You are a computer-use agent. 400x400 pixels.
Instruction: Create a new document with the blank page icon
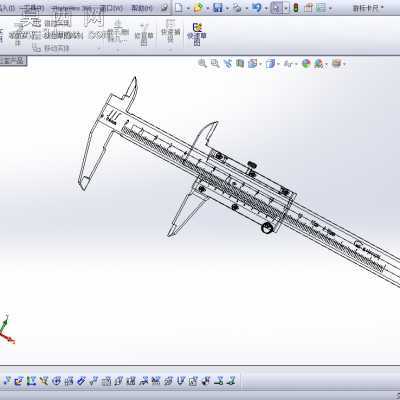point(179,7)
